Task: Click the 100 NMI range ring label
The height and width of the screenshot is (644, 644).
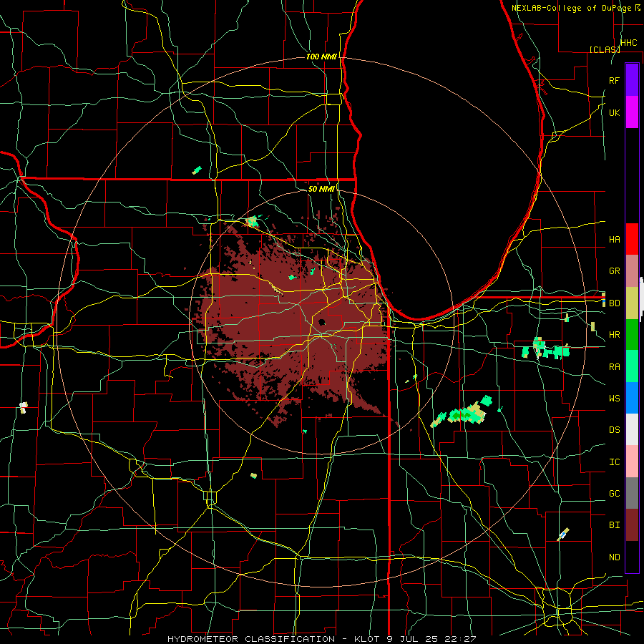Action: [321, 57]
